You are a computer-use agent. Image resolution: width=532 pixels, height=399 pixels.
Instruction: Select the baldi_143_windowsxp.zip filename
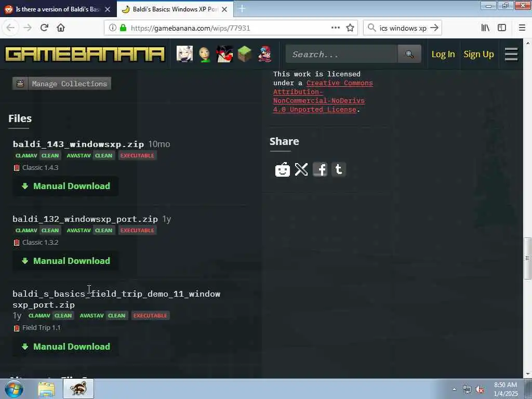[x=78, y=144]
